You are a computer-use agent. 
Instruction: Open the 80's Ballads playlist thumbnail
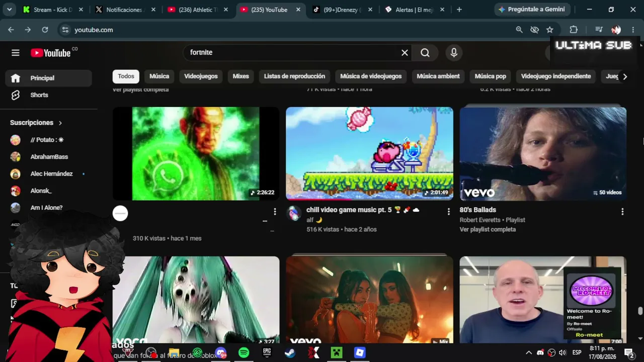pyautogui.click(x=543, y=153)
